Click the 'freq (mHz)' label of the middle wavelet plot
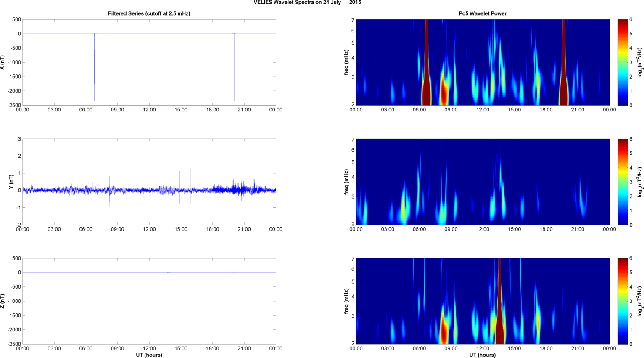Screen dimensions: 644x358 346,182
